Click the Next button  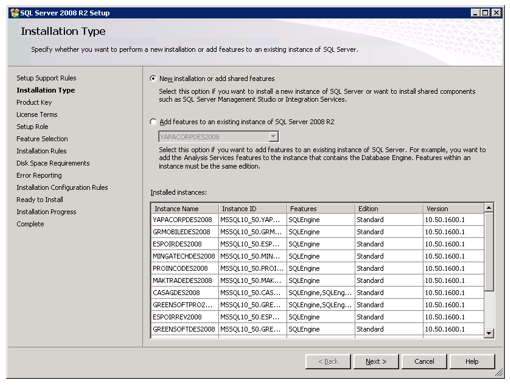[376, 362]
